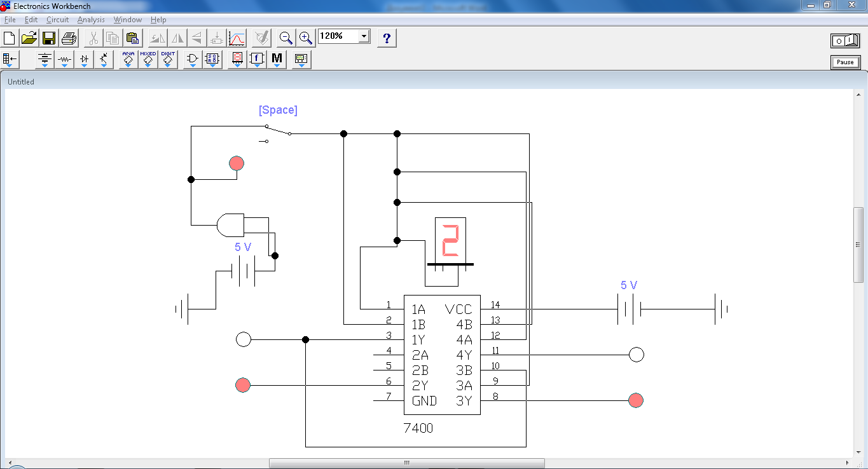Click the scroll-up arrow on right scrollbar
This screenshot has width=868, height=469.
pyautogui.click(x=858, y=94)
